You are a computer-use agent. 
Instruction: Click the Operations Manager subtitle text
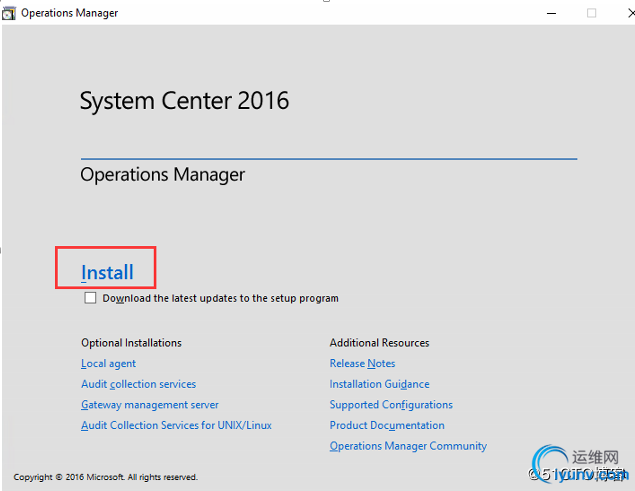click(x=162, y=175)
